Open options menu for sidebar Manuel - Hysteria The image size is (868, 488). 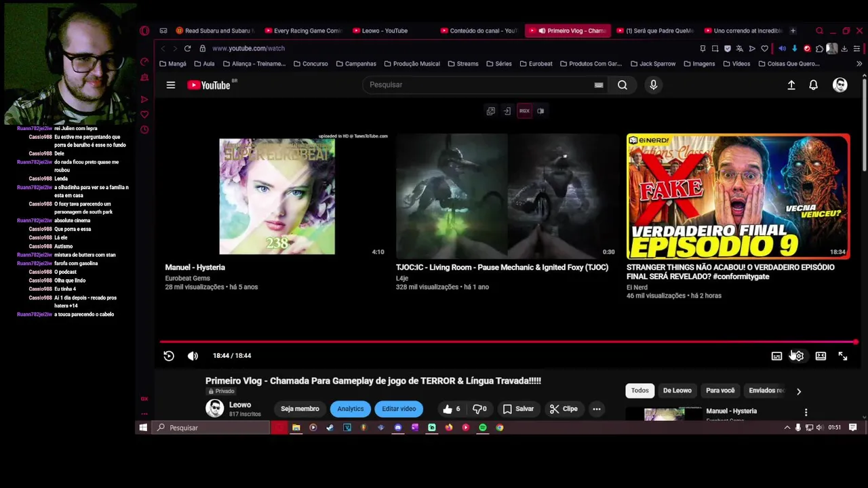pyautogui.click(x=806, y=412)
